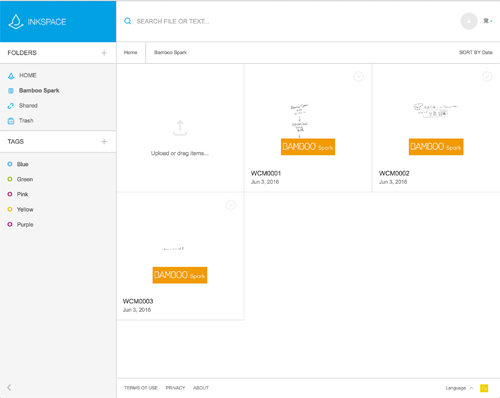Image resolution: width=500 pixels, height=398 pixels.
Task: Click the search magnifier icon
Action: click(x=127, y=21)
